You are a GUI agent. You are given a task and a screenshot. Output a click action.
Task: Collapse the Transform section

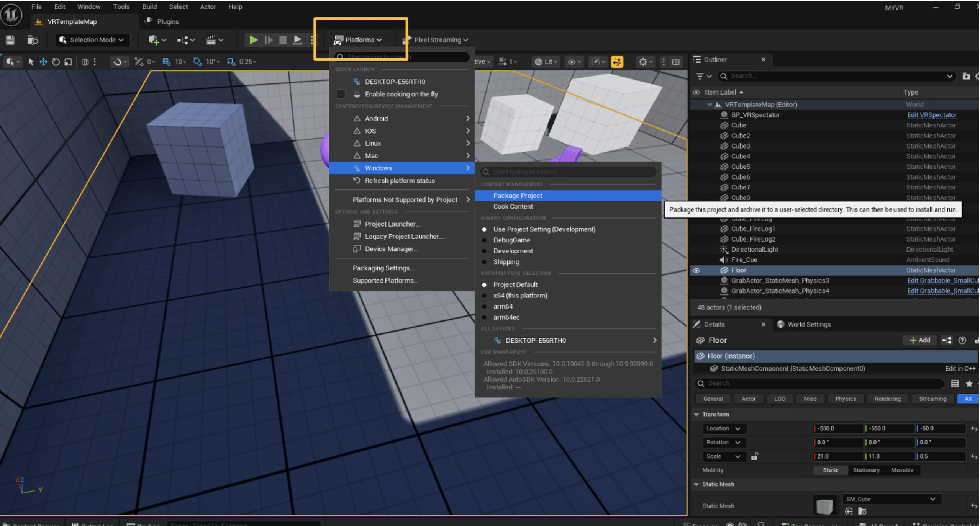tap(696, 415)
